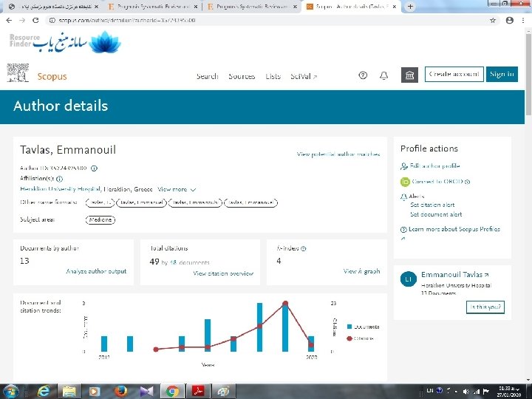Click the Resource Finder lotus logo
Image resolution: width=532 pixels, height=399 pixels.
[104, 42]
